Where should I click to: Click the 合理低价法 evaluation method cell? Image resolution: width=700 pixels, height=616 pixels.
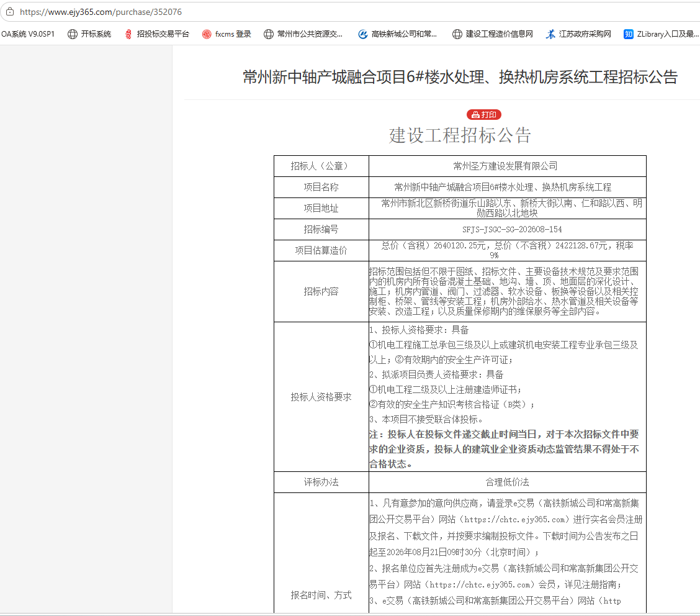(508, 482)
